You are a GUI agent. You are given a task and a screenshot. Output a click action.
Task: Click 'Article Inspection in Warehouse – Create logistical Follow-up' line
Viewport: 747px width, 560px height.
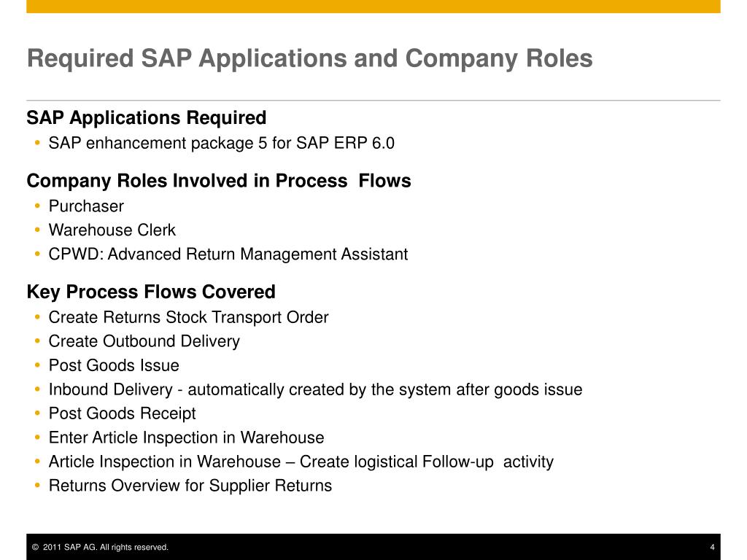[x=301, y=462]
